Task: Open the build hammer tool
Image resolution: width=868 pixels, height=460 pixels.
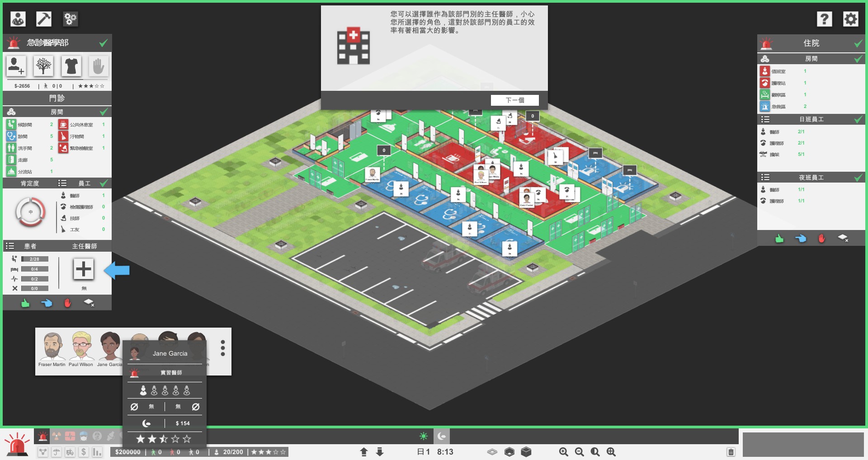Action: click(44, 19)
